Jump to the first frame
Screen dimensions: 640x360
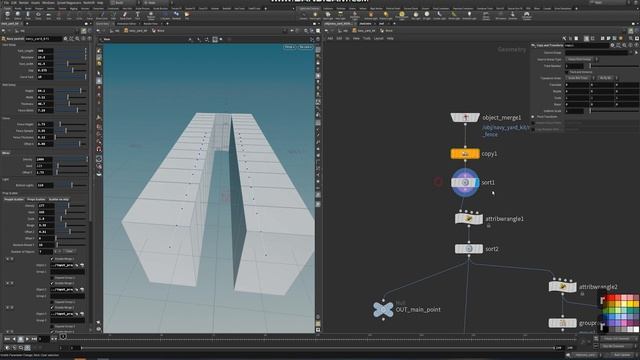click(x=7, y=339)
